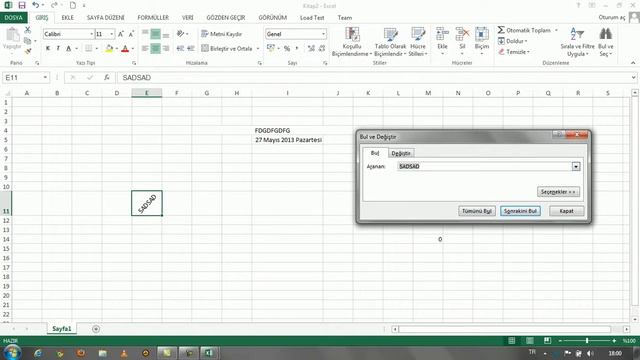The image size is (640, 360).
Task: Click the Biçim format cells icon
Action: pos(482,34)
